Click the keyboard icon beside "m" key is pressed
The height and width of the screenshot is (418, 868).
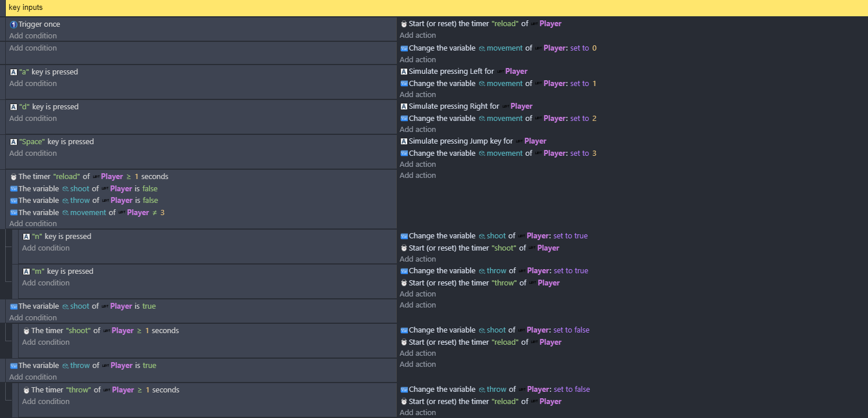[26, 271]
